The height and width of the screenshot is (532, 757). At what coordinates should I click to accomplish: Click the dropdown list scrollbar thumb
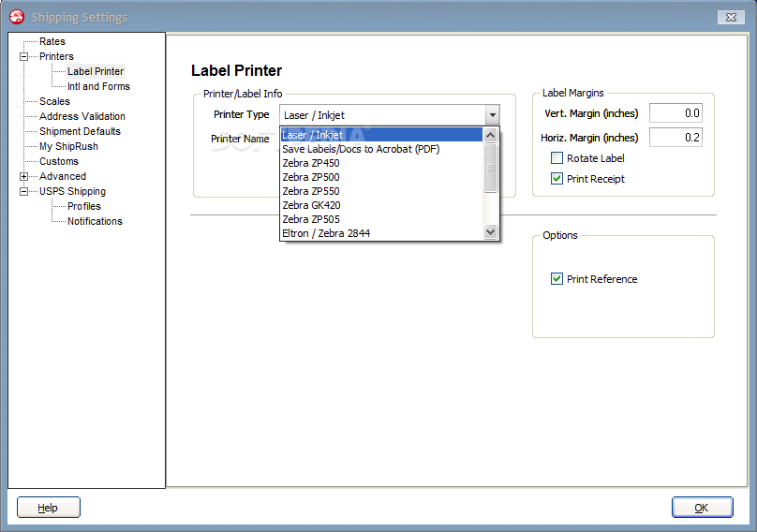(491, 168)
